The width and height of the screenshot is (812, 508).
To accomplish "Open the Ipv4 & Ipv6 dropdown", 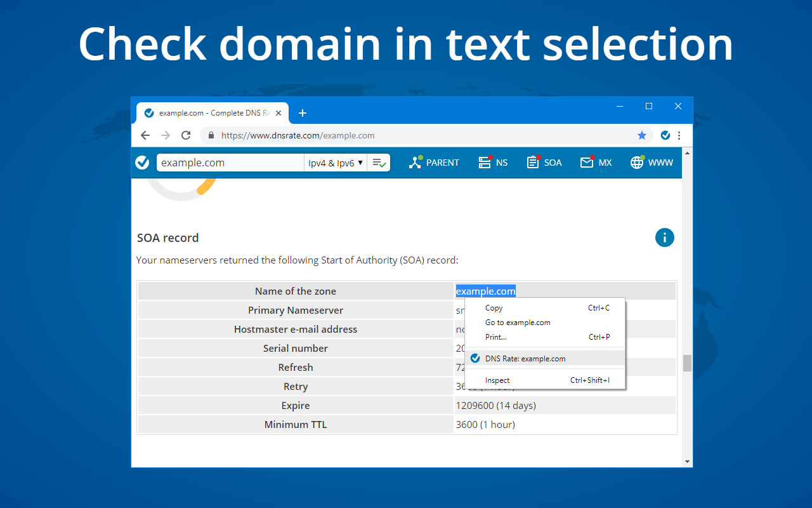I will [x=336, y=163].
